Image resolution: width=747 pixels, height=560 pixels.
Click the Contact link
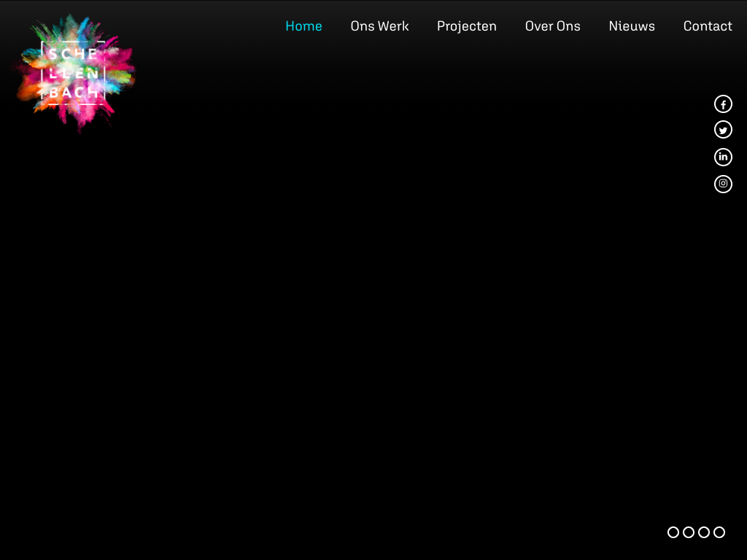tap(708, 26)
